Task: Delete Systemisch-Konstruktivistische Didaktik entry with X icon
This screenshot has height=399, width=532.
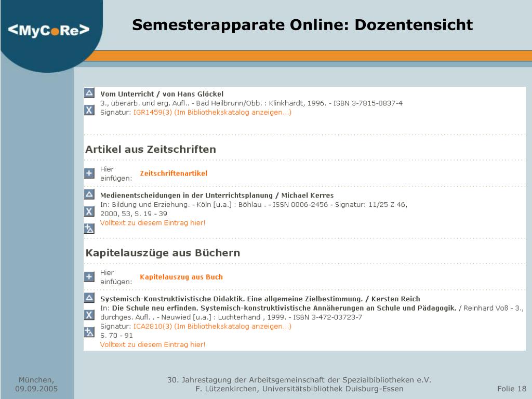Action: 89,315
